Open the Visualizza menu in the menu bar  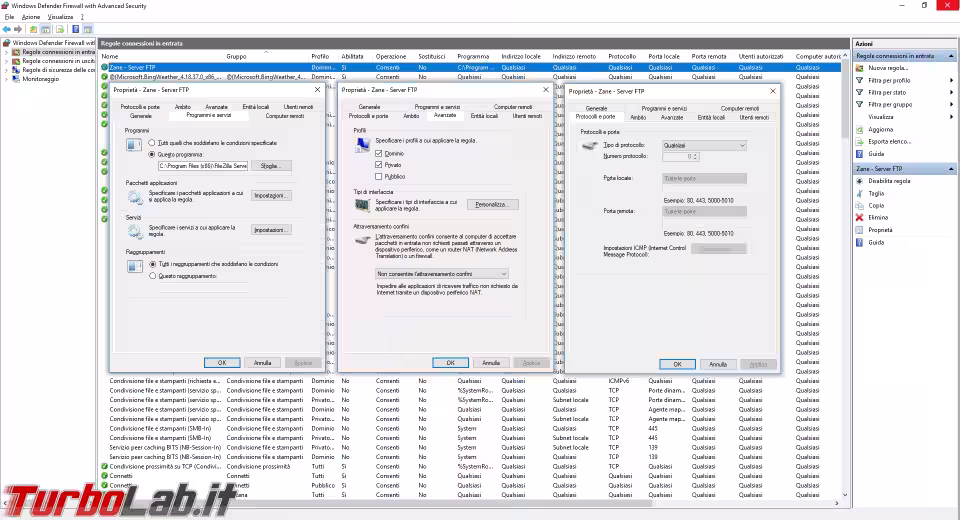pyautogui.click(x=60, y=17)
